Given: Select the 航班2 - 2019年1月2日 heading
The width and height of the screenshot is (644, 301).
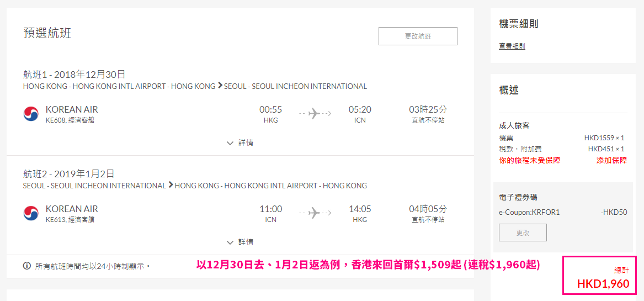Looking at the screenshot, I should (68, 173).
